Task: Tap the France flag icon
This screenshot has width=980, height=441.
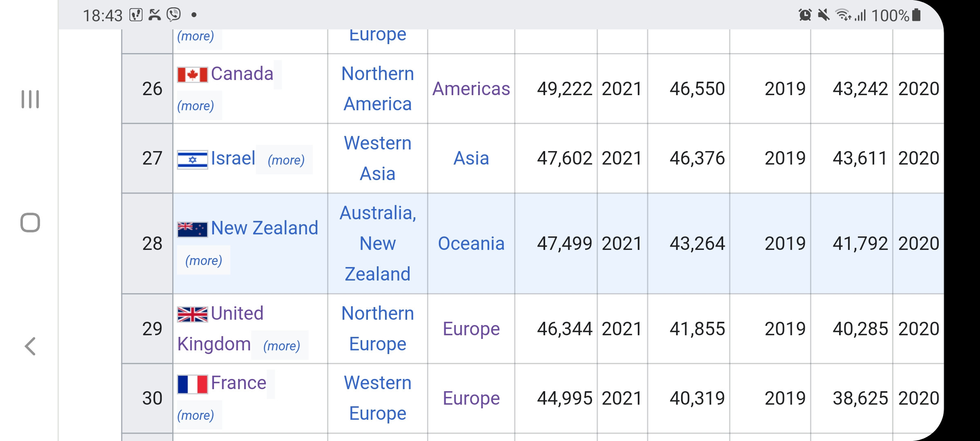Action: click(192, 384)
